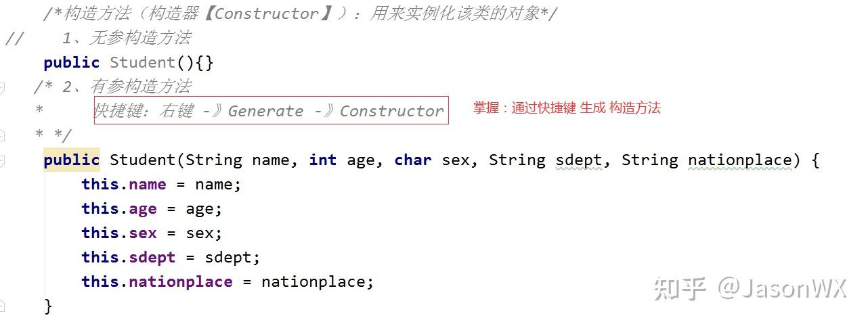The width and height of the screenshot is (868, 322).
Task: Click the closing brace of the constructor
Action: coord(47,306)
